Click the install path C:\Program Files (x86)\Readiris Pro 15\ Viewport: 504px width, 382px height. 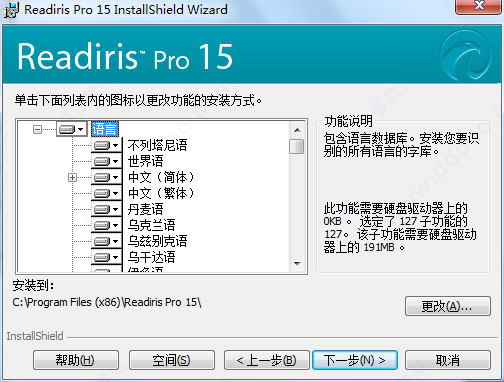coord(107,302)
